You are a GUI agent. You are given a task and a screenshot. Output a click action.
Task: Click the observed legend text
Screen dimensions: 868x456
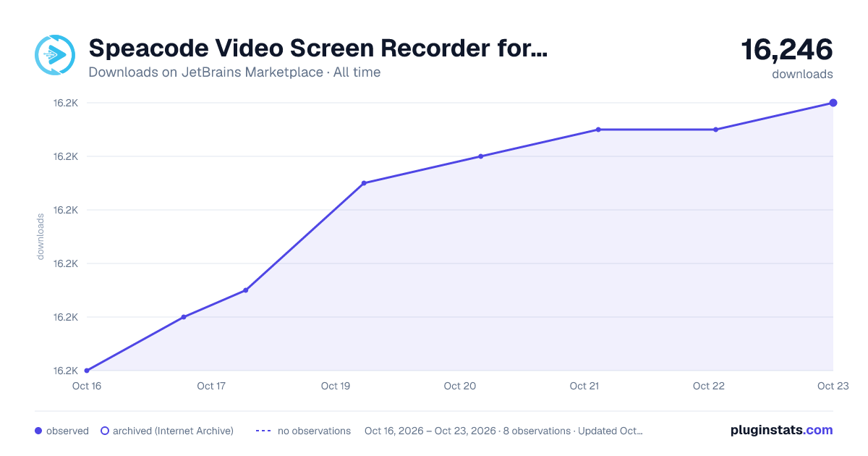point(67,431)
